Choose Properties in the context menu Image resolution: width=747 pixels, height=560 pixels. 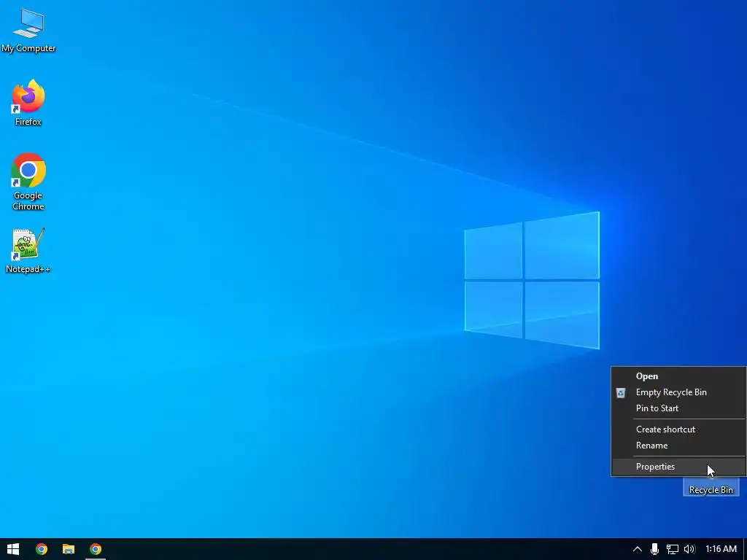click(x=678, y=467)
